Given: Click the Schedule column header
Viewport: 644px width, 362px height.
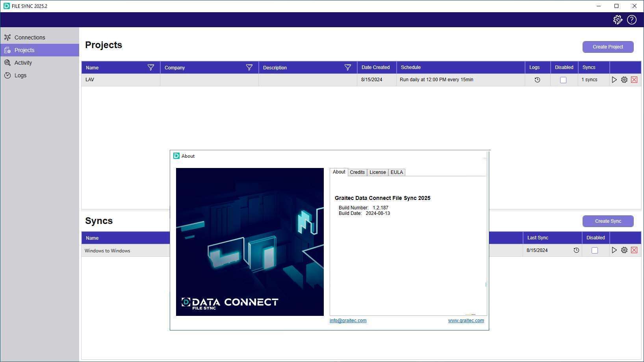Looking at the screenshot, I should (x=460, y=67).
